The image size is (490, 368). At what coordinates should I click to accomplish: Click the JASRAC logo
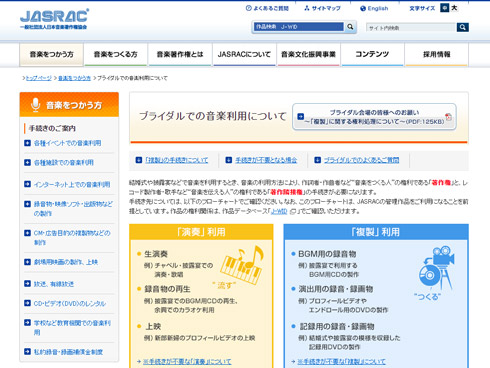tap(54, 19)
